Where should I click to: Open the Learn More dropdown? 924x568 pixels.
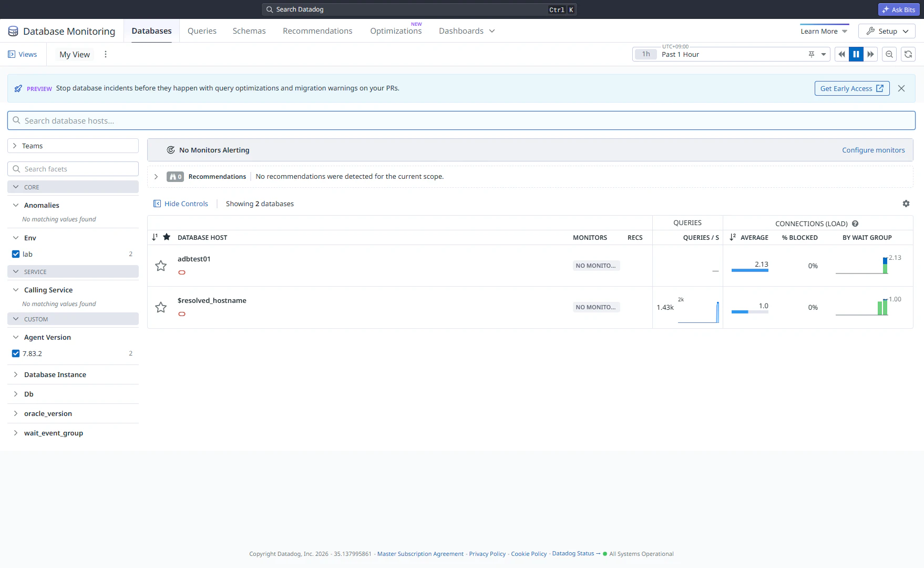click(x=824, y=31)
